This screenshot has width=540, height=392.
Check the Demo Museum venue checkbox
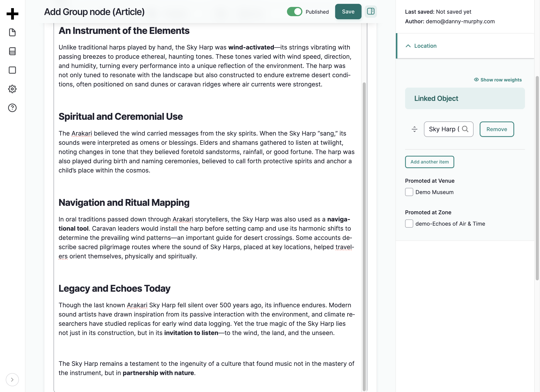(x=409, y=192)
